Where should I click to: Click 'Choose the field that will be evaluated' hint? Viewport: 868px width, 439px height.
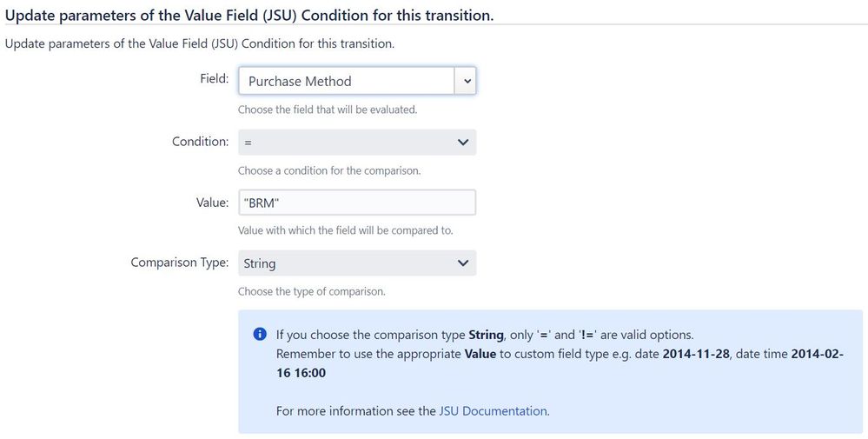[x=328, y=110]
